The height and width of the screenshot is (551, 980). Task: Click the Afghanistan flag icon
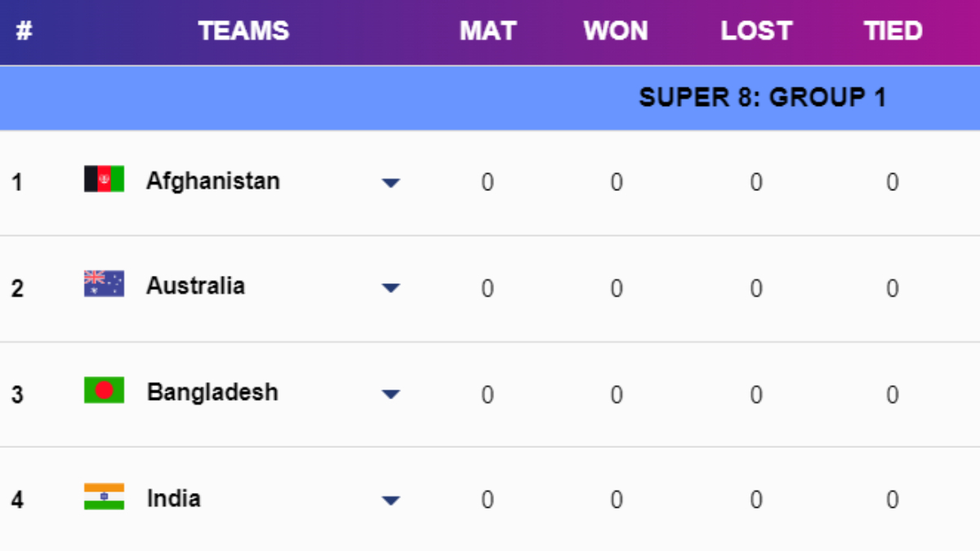click(104, 179)
